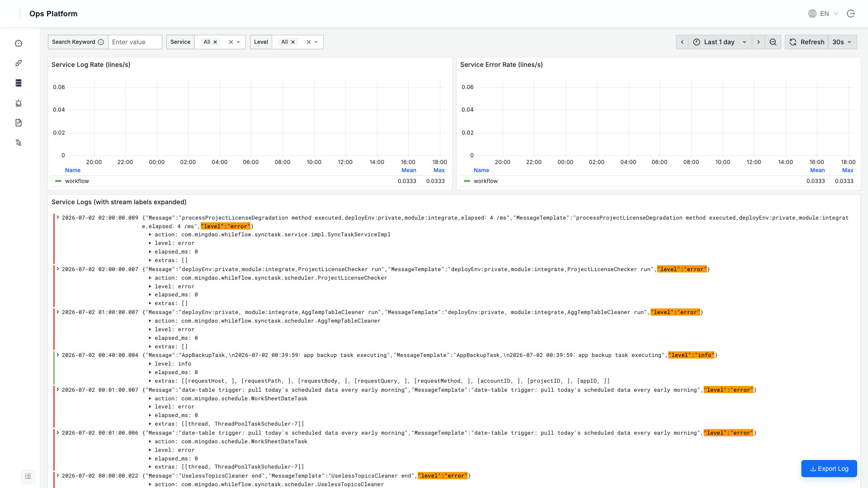The width and height of the screenshot is (868, 488).
Task: Expand the 01:00:00.007 log entry chevron
Action: coord(58,312)
